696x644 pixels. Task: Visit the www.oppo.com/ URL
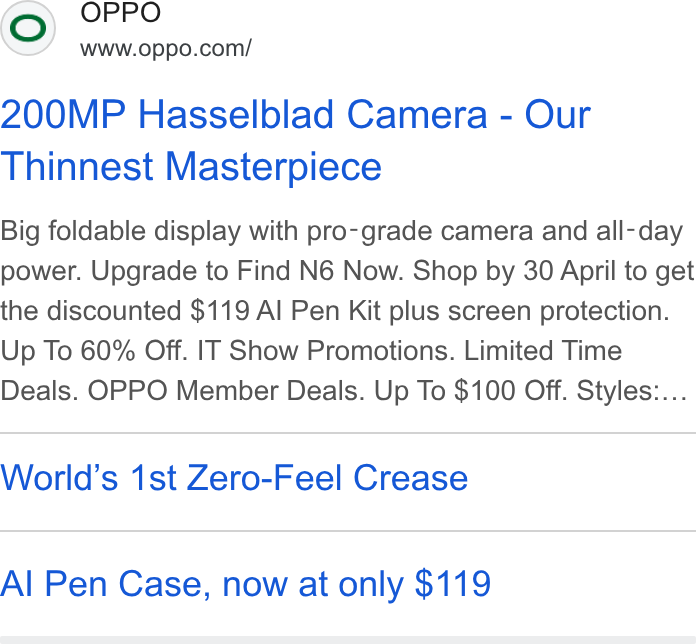(x=166, y=48)
